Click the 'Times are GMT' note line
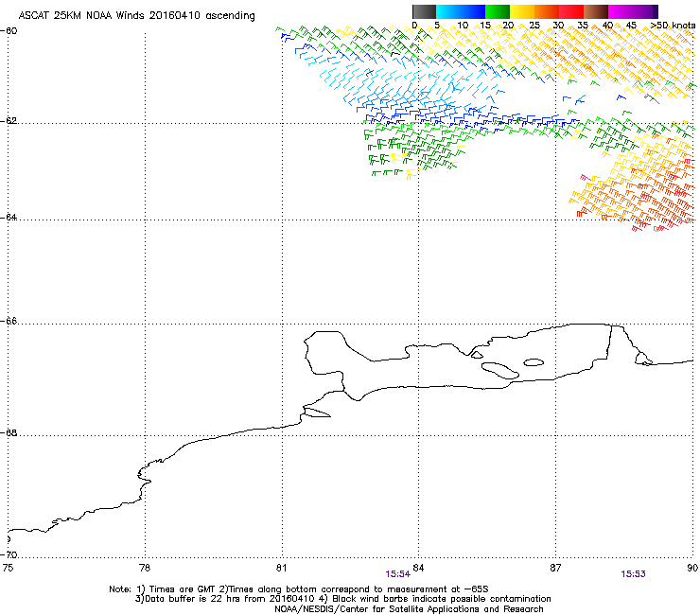Viewport: 700px width, 615px height. coord(299,589)
